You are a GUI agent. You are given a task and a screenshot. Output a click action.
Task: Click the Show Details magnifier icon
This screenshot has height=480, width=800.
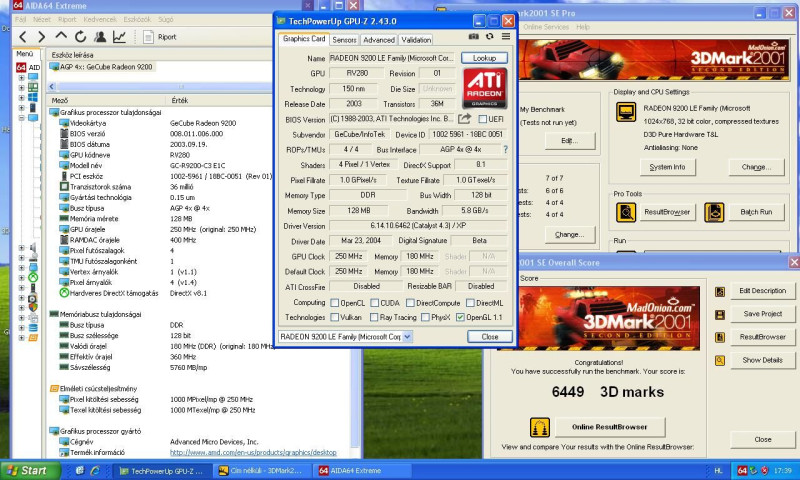click(x=720, y=361)
